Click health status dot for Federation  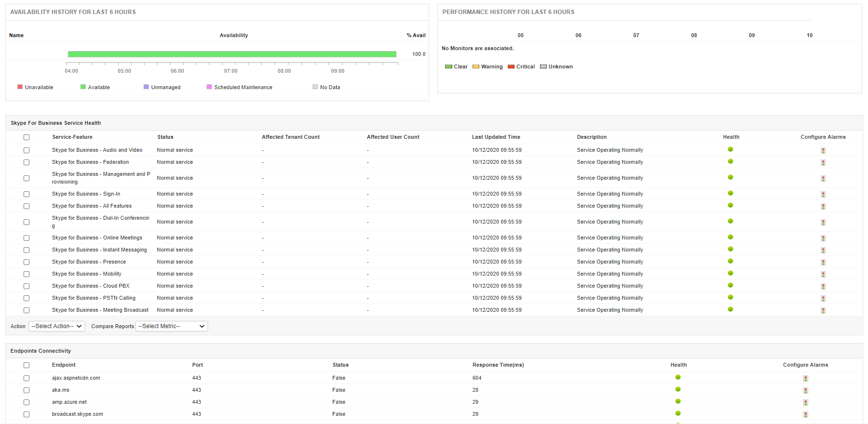pos(730,161)
